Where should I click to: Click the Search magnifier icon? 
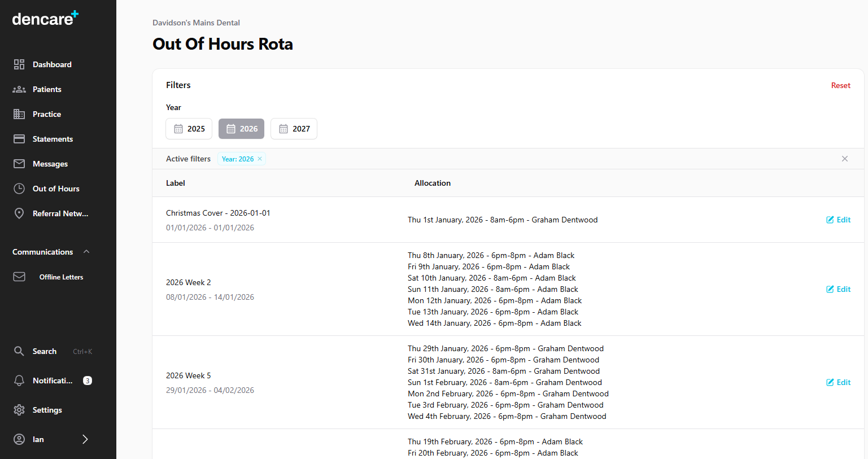pyautogui.click(x=19, y=351)
